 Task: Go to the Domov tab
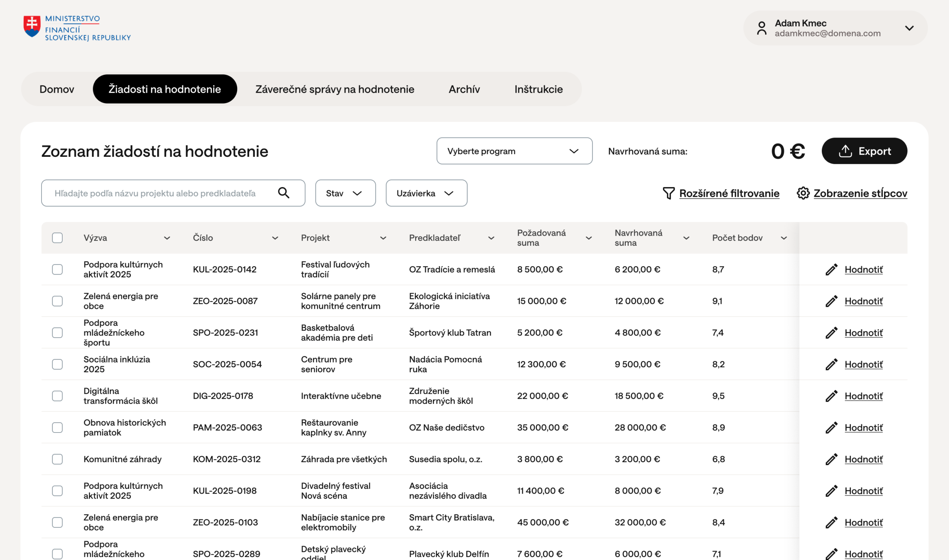[x=57, y=89]
